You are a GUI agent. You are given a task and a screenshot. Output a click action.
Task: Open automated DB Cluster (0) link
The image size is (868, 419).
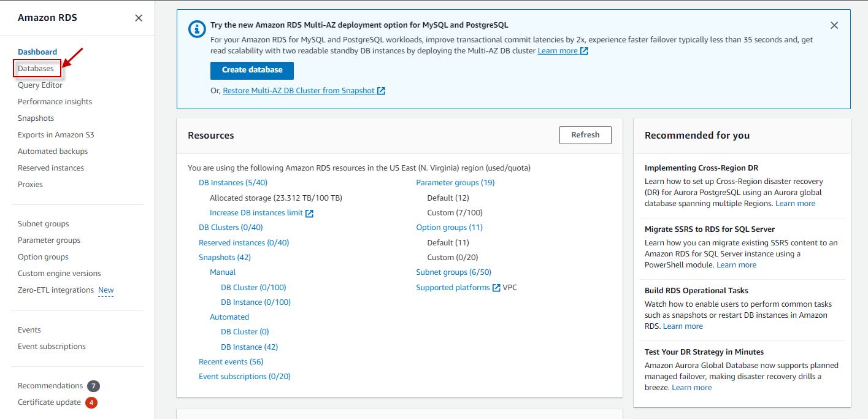[x=245, y=332]
